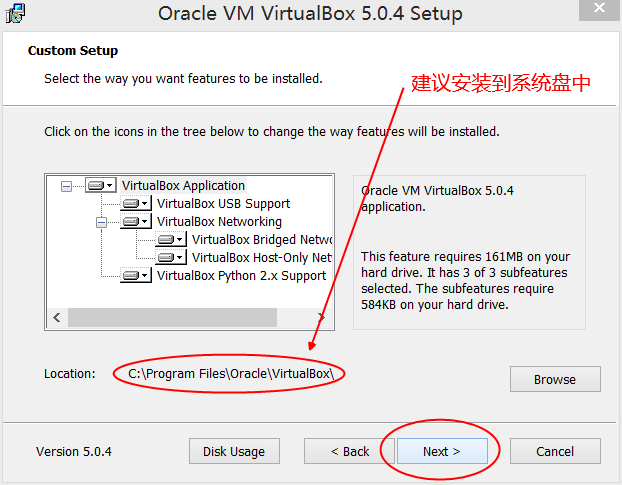The width and height of the screenshot is (622, 485).
Task: Click the Host-Only Networking drive icon
Action: click(171, 258)
